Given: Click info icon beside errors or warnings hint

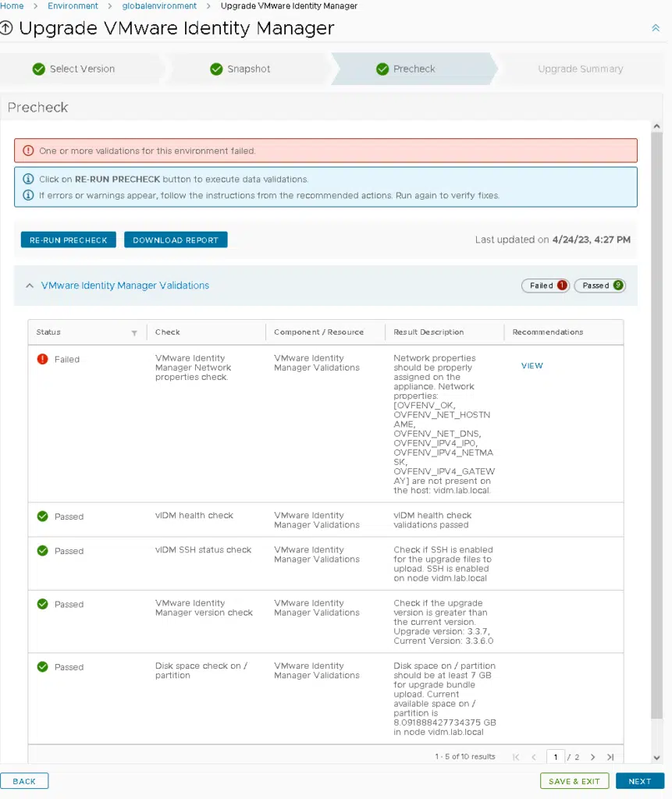Looking at the screenshot, I should [x=29, y=195].
